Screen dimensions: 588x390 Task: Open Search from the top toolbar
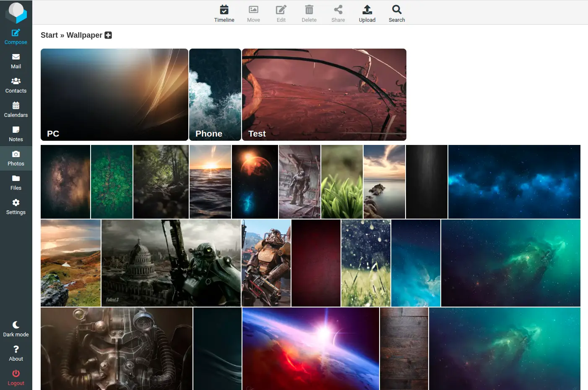(x=397, y=13)
